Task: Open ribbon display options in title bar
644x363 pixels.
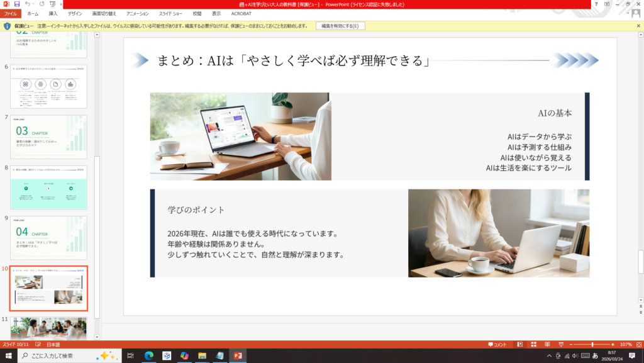Action: tap(606, 4)
